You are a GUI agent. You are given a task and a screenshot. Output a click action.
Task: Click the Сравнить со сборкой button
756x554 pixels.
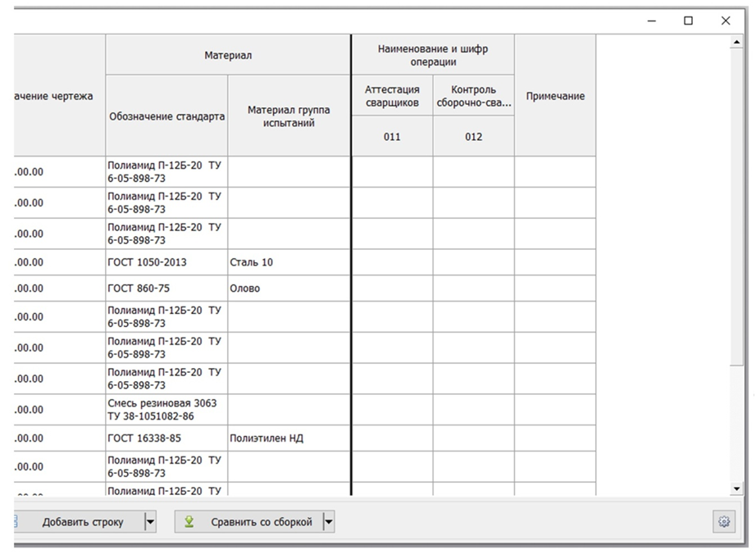[248, 522]
